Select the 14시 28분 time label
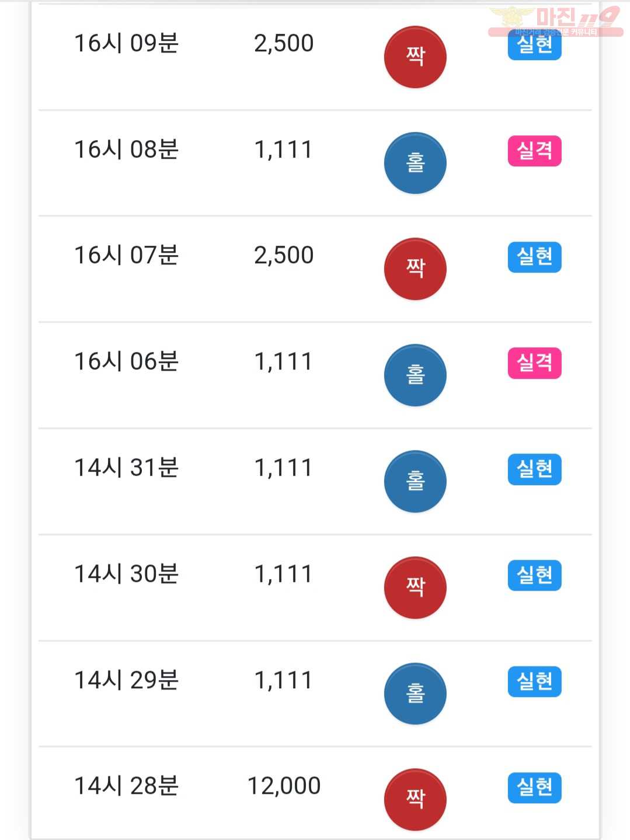630x840 pixels. point(126,786)
